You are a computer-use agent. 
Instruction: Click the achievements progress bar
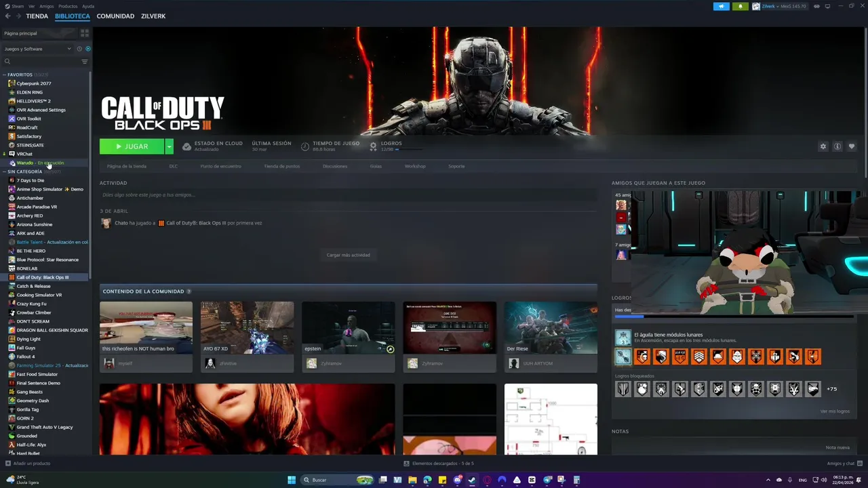(734, 317)
